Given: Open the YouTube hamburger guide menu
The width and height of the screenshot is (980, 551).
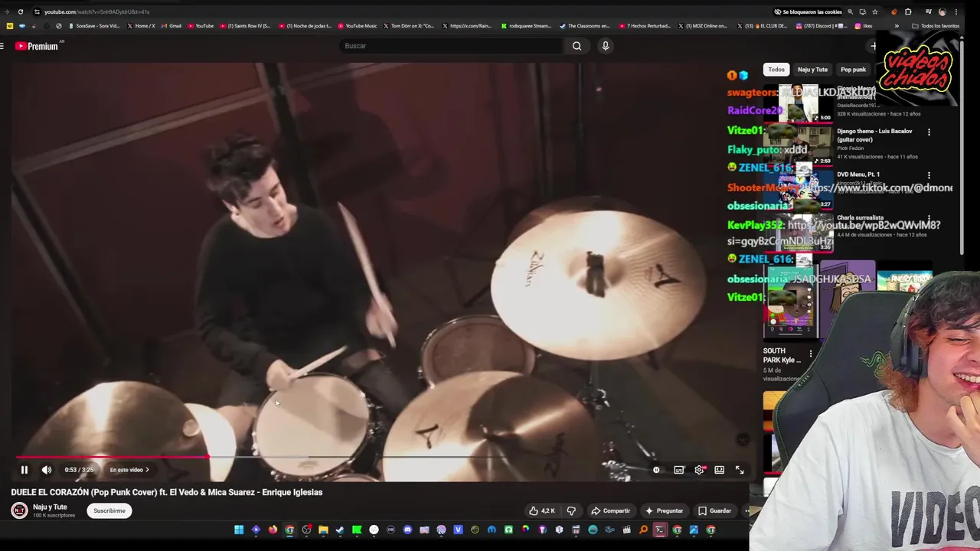Looking at the screenshot, I should coord(2,46).
